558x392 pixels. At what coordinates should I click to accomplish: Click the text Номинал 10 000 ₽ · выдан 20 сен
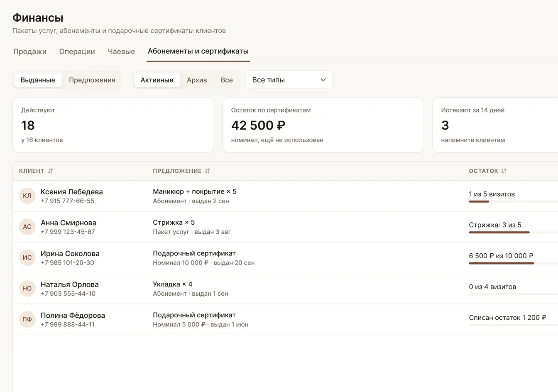204,262
